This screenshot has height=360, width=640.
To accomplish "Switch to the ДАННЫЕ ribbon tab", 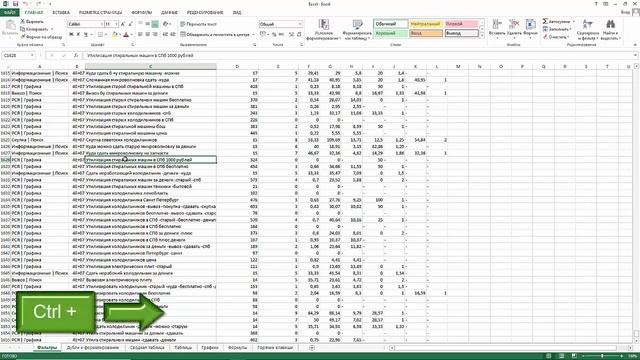I will [x=169, y=13].
